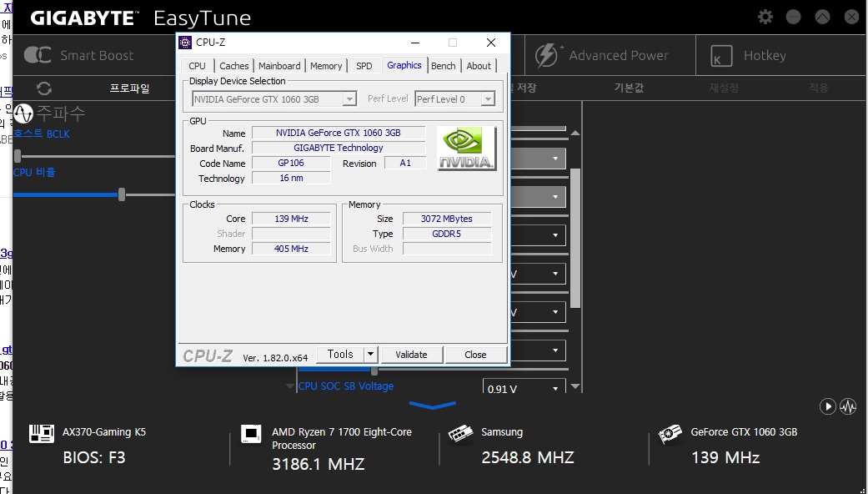Click the EasyTune up-arrow title bar button
Screen dimensions: 868x494
823,18
